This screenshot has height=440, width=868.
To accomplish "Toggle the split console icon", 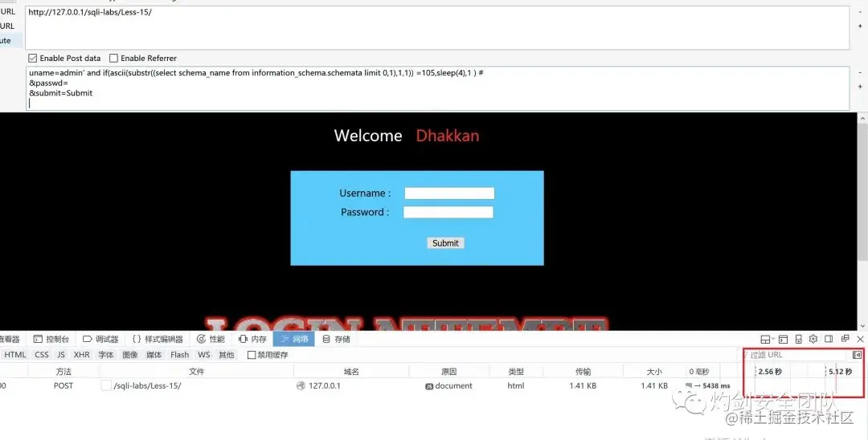I will pos(783,339).
